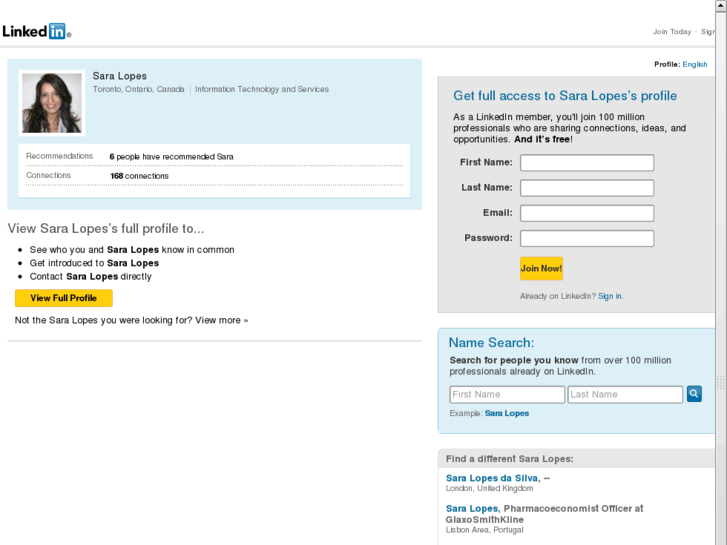Viewport: 727px width, 545px height.
Task: Click the name search magnifier button
Action: 694,394
